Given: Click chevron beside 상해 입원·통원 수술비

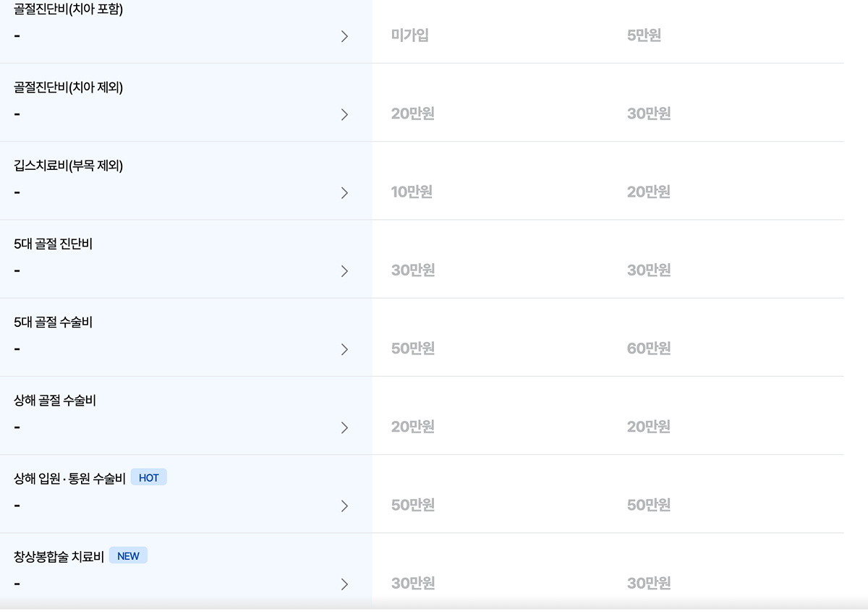Looking at the screenshot, I should (x=344, y=506).
